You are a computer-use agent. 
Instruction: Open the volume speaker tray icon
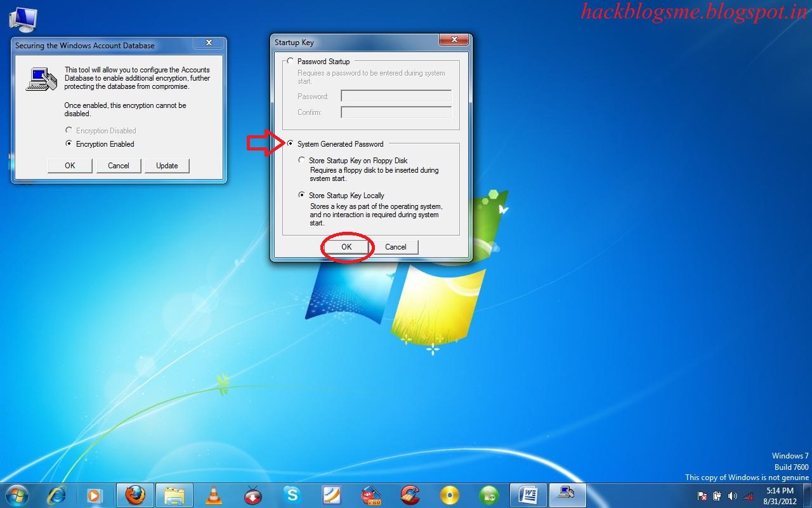tap(733, 495)
